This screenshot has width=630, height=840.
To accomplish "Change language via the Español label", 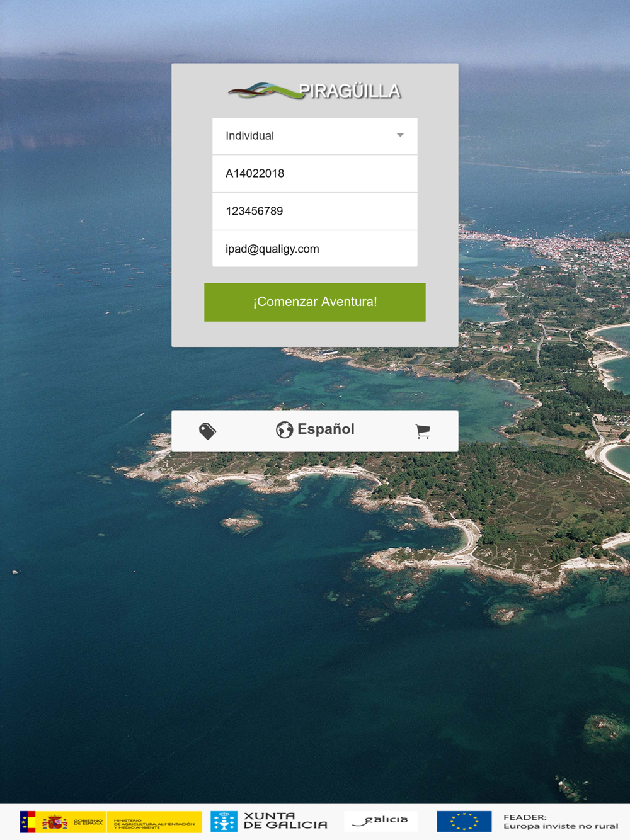I will (326, 429).
